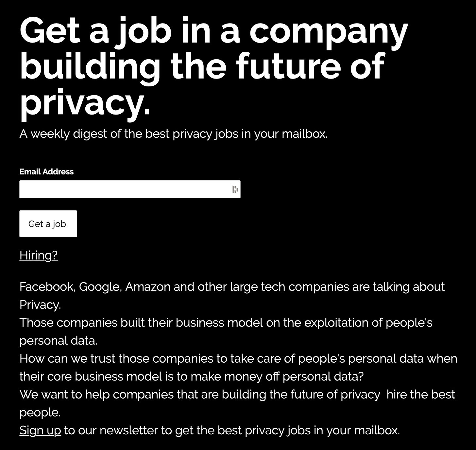Follow the "Sign up" link
Viewport: 476px width, 450px height.
click(40, 430)
